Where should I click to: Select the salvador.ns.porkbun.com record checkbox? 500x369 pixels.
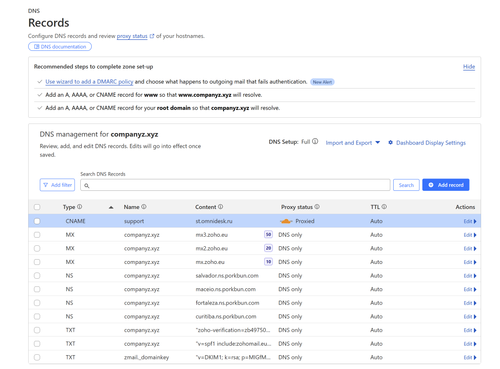[37, 276]
